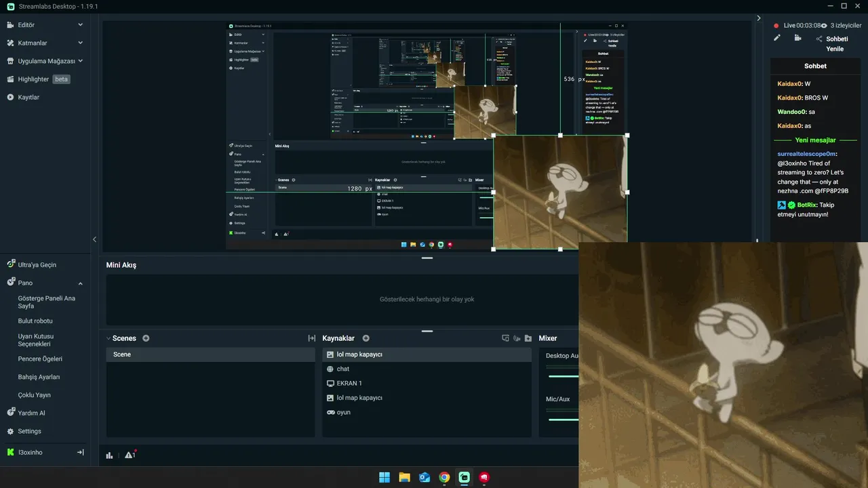868x488 pixels.
Task: Open Gösterge Paneli Ana Sayfa
Action: [47, 302]
